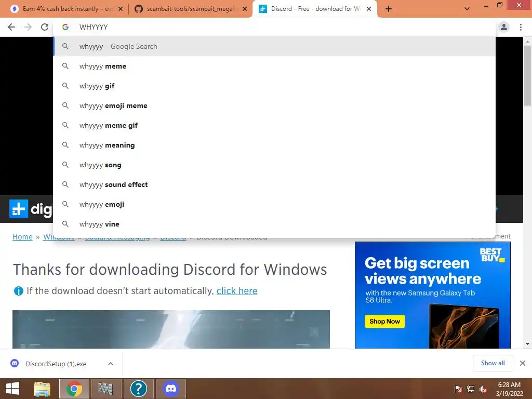Select the whyyyy song suggestion
The image size is (532, 399).
click(x=274, y=165)
